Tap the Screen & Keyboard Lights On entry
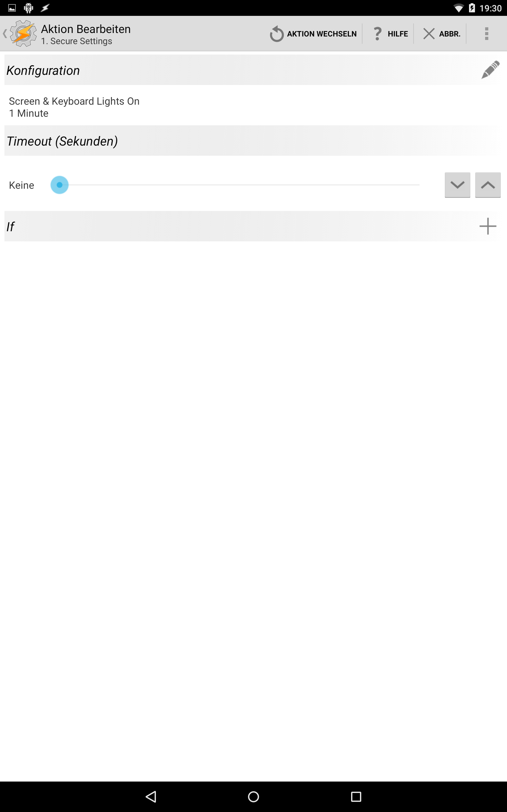 click(x=74, y=107)
